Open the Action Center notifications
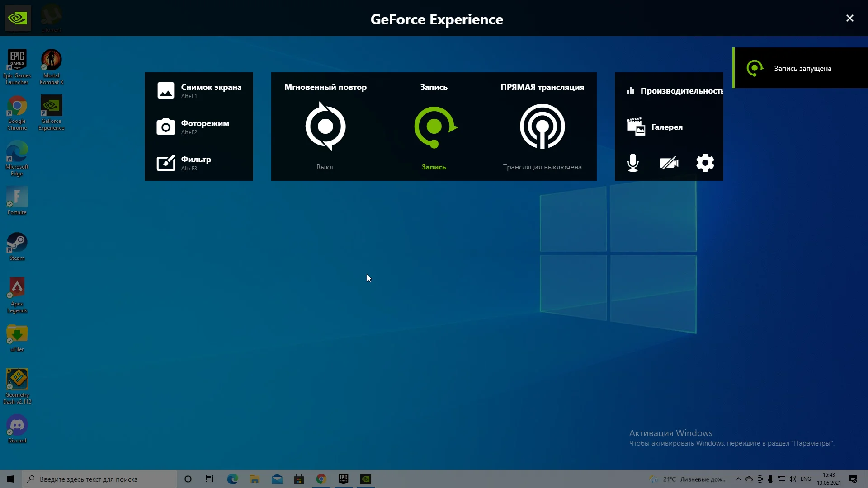 [x=853, y=479]
